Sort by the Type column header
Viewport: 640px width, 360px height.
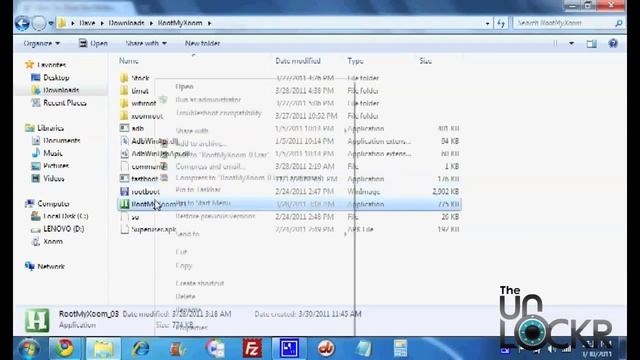355,61
